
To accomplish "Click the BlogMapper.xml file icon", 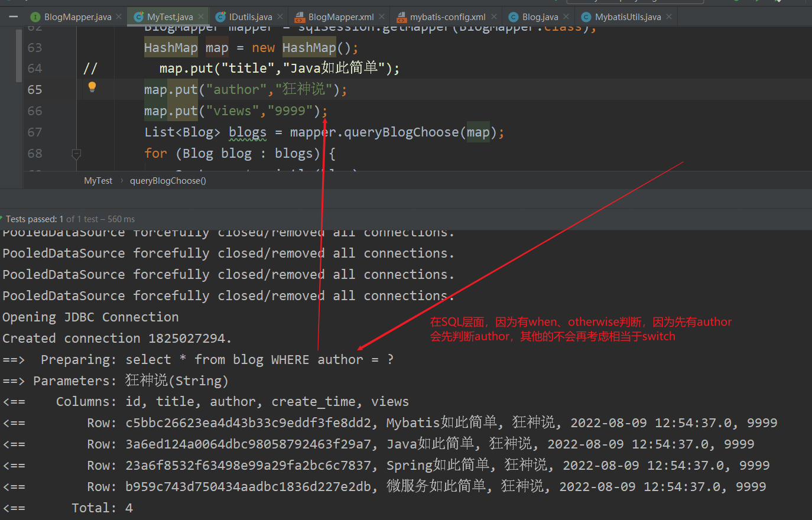I will pos(300,17).
